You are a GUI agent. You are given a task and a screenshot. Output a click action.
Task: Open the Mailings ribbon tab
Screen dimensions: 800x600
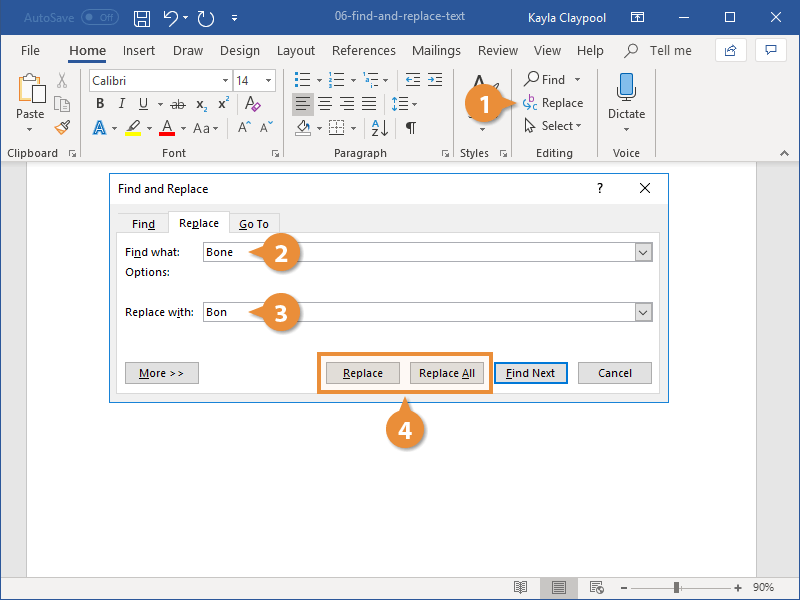(436, 50)
